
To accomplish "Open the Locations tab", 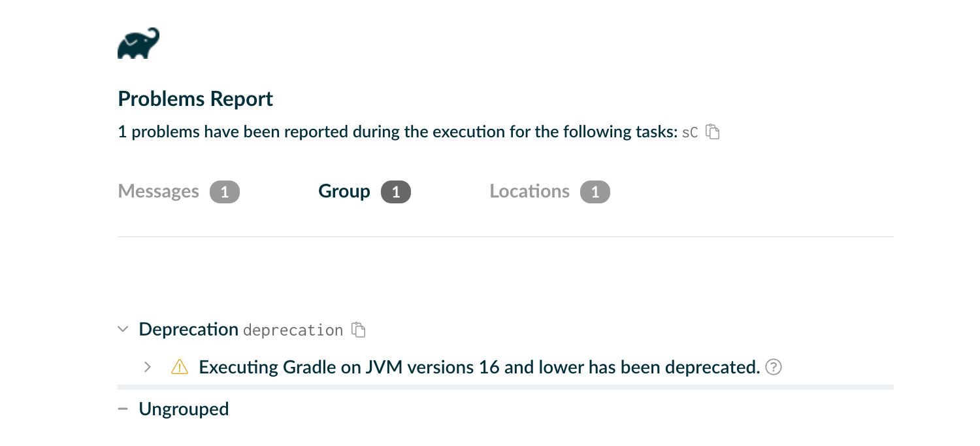I will coord(529,191).
